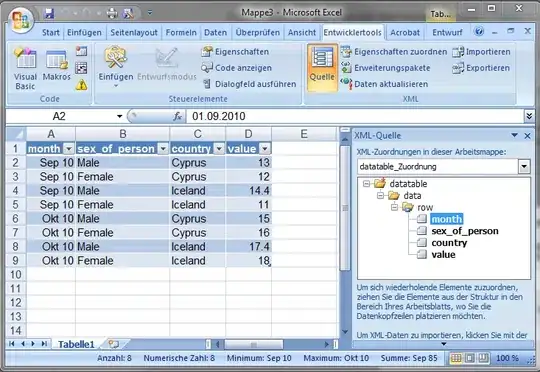Click the macro security warning icon
The width and height of the screenshot is (540, 372).
(81, 85)
